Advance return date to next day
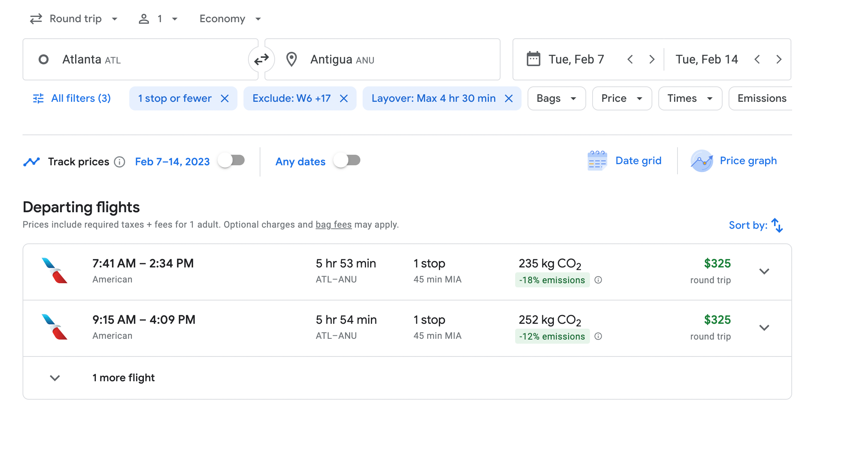 tap(779, 59)
